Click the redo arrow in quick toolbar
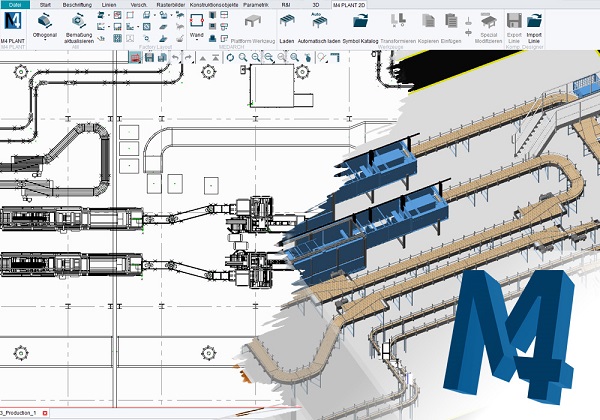This screenshot has height=420, width=600. click(188, 57)
